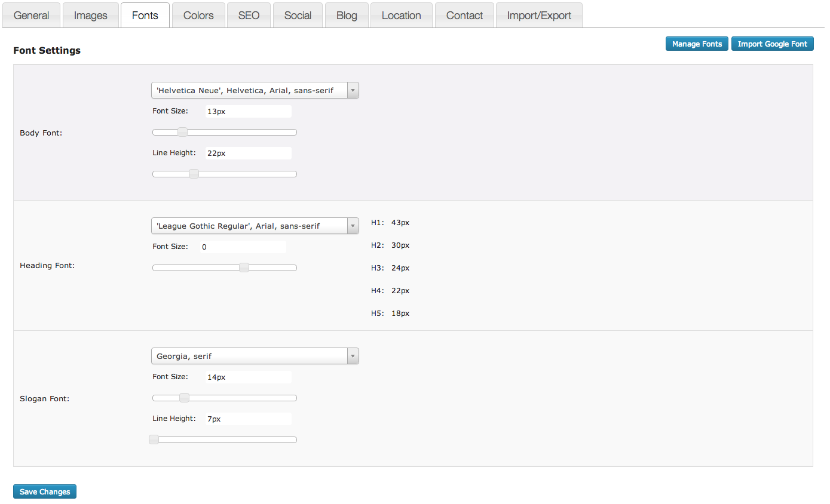Switch to the Blog tab
The height and width of the screenshot is (504, 830).
[x=347, y=16]
